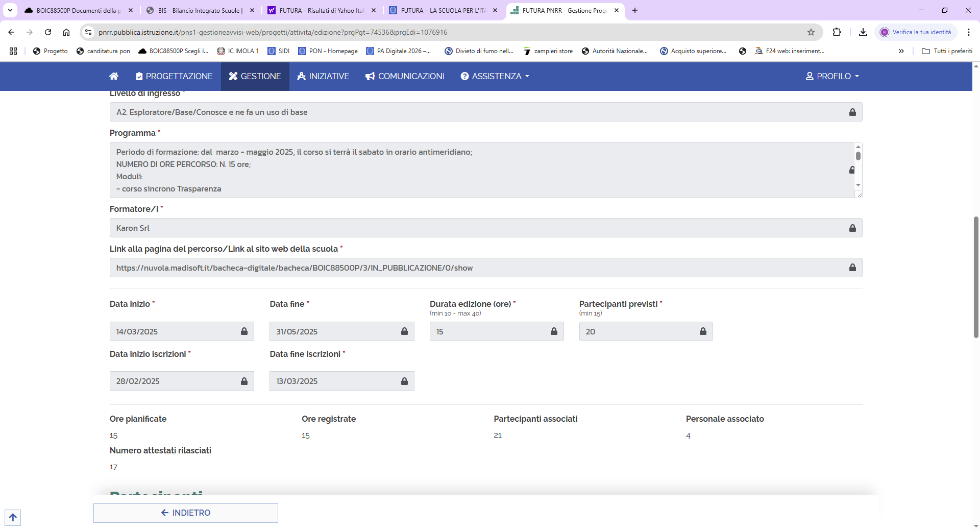Click the page vertical scrollbar thumb
980x531 pixels.
(976, 277)
